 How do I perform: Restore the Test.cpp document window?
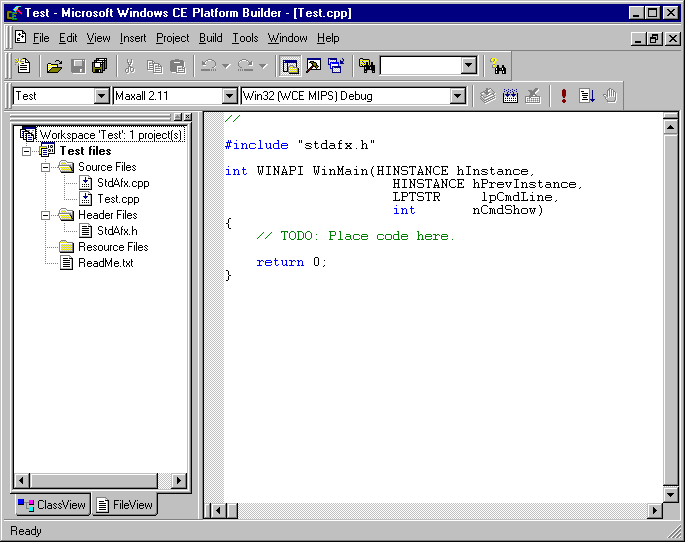pyautogui.click(x=654, y=39)
